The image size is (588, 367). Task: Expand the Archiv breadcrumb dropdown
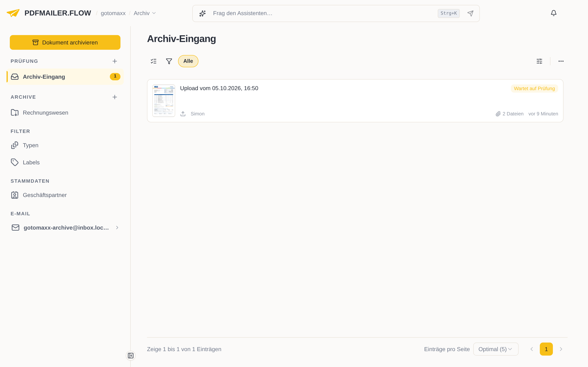[145, 13]
